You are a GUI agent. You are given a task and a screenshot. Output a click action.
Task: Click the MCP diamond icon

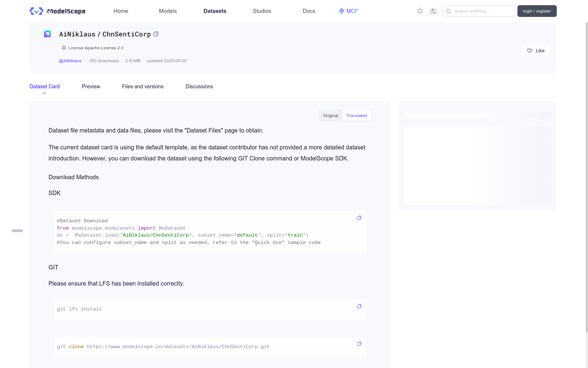341,11
